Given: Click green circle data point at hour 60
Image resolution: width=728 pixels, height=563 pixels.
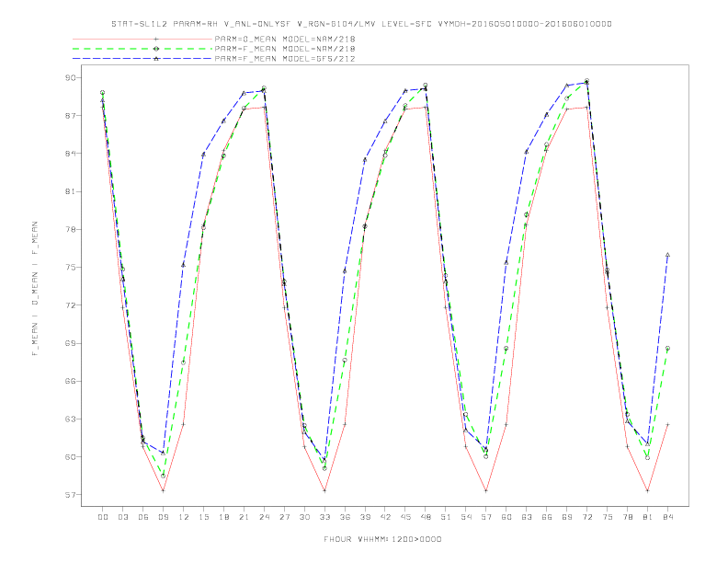Looking at the screenshot, I should tap(506, 349).
